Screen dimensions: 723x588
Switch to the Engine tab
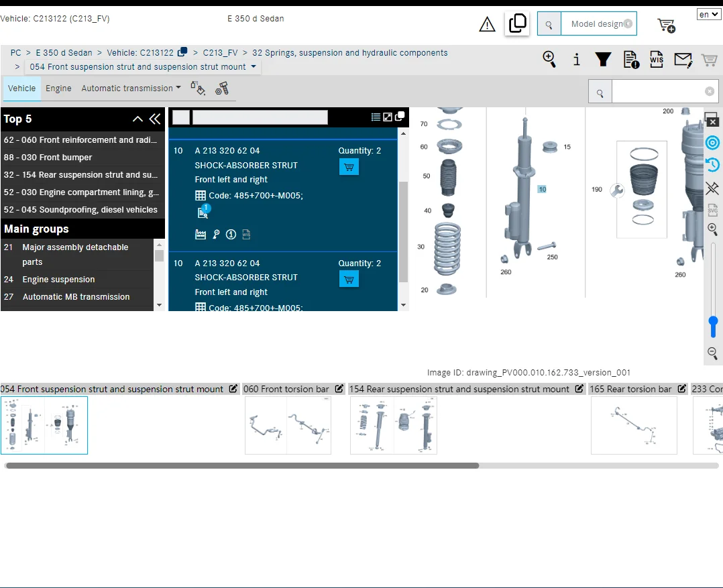point(58,88)
